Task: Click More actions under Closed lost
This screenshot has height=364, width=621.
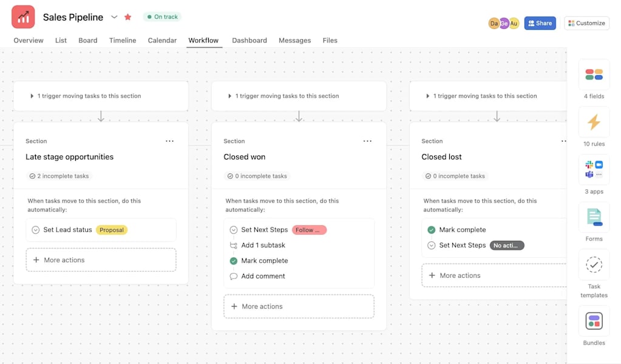Action: (494, 275)
